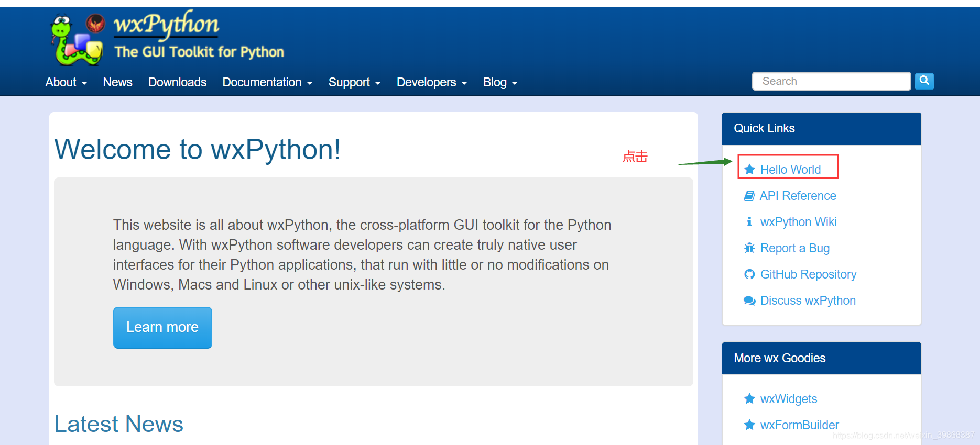Viewport: 980px width, 445px height.
Task: Open the Hello World quick link
Action: (790, 170)
